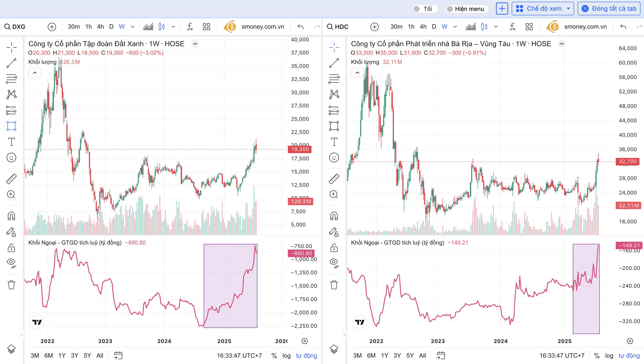Open the indicators fx button in DXG toolbar
Image resolution: width=644 pixels, height=364 pixels.
[x=190, y=27]
